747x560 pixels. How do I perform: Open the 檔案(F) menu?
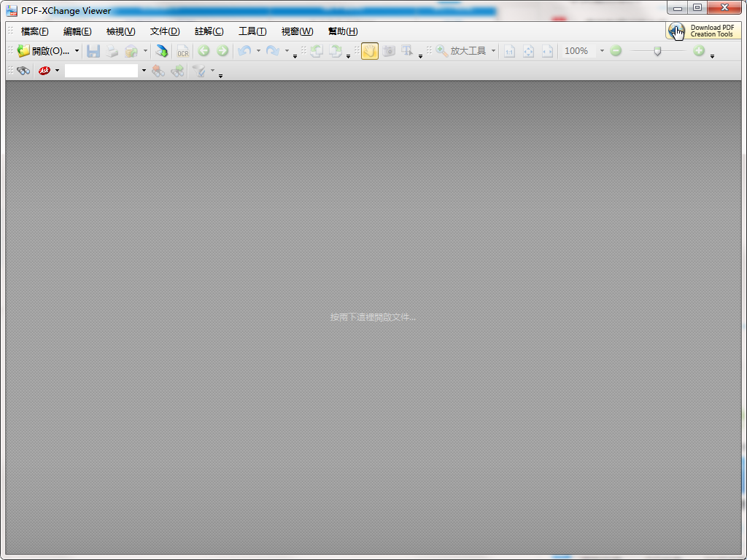coord(35,31)
